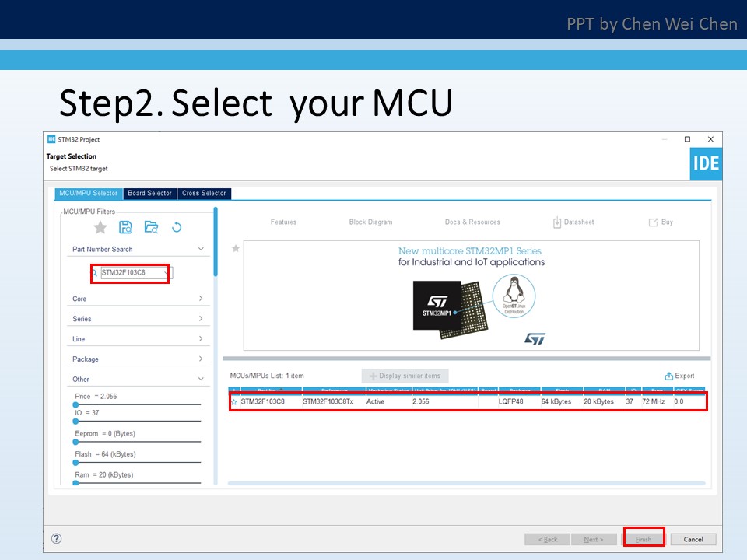Viewport: 747px width, 560px height.
Task: Expand the Core filter section
Action: pos(201,299)
